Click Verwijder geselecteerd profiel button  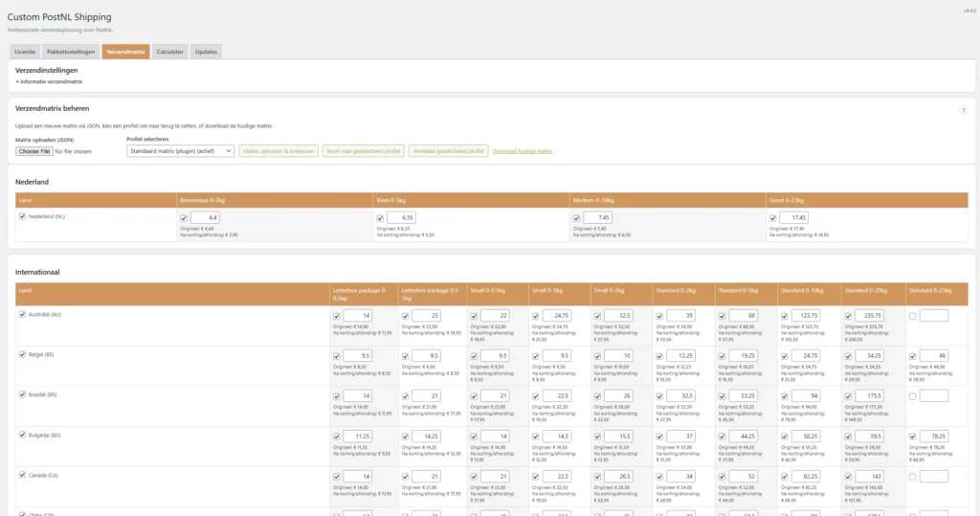[x=448, y=150]
